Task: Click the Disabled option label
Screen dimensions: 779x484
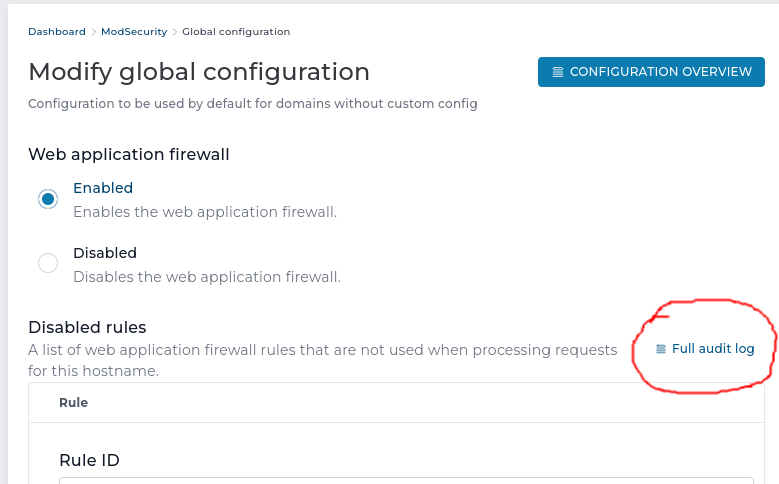Action: [x=105, y=253]
